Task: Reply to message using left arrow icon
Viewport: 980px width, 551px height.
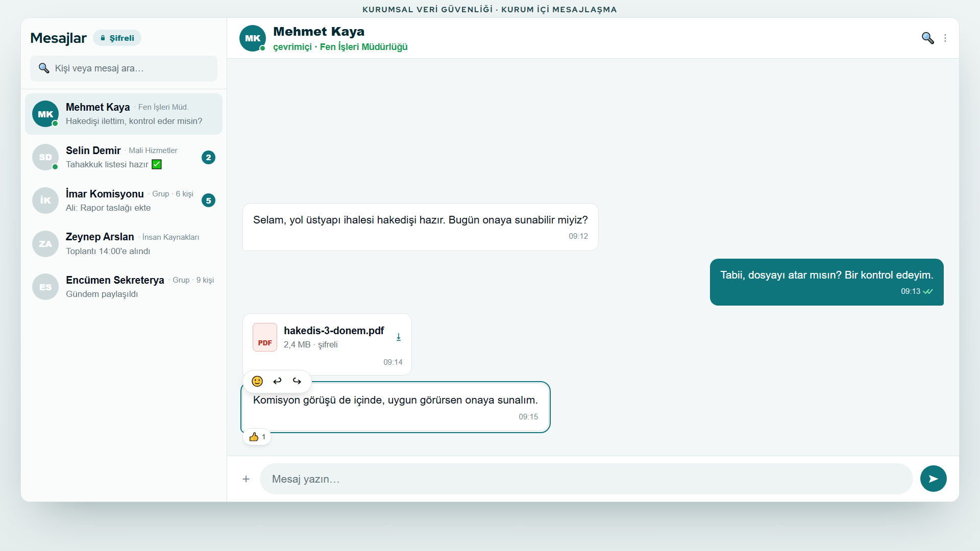Action: point(277,381)
